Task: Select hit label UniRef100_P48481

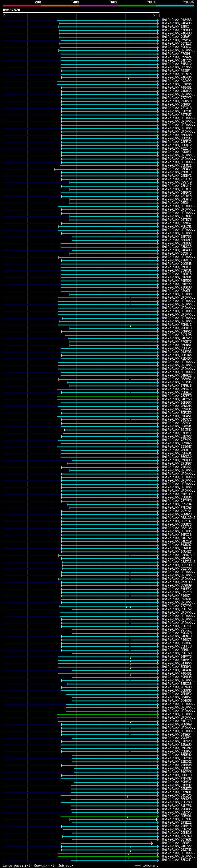Action: tap(177, 88)
